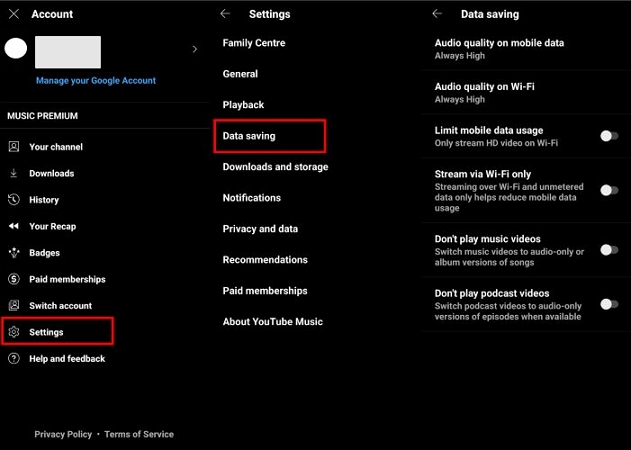Click the Settings gear icon
Screen dimensions: 631x450
[14, 332]
